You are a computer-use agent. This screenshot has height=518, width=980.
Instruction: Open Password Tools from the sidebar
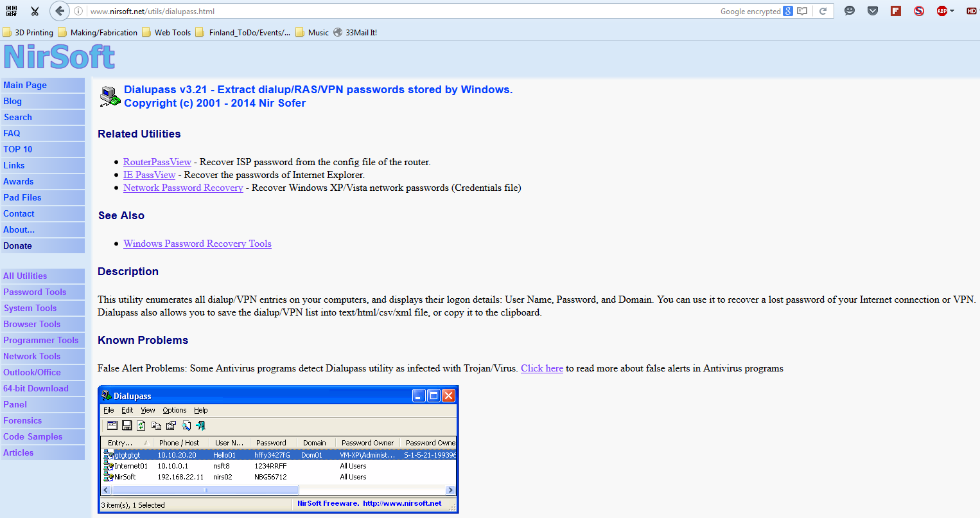click(x=34, y=292)
